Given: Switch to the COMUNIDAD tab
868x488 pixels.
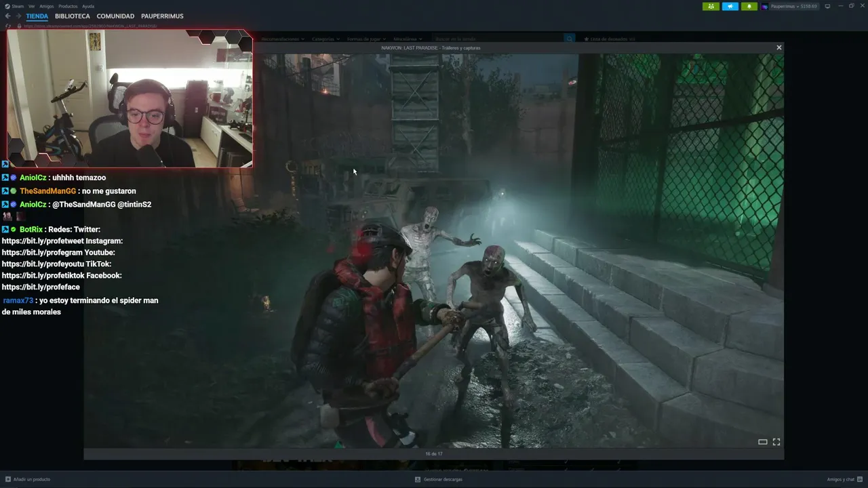Looking at the screenshot, I should (x=115, y=16).
